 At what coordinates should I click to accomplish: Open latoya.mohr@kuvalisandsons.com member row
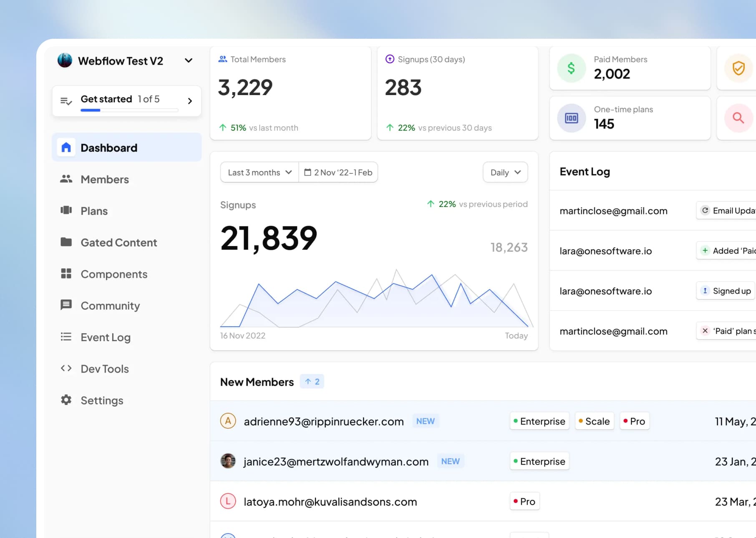pyautogui.click(x=483, y=501)
